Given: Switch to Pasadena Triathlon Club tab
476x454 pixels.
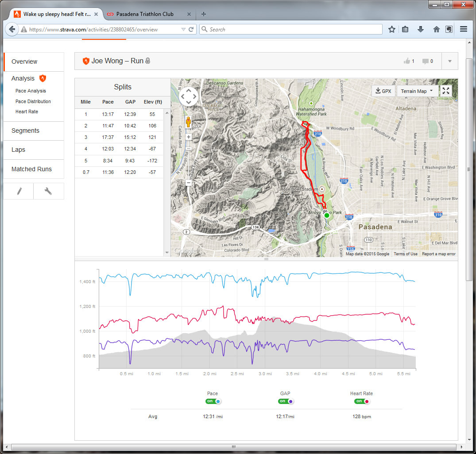Looking at the screenshot, I should pos(145,14).
